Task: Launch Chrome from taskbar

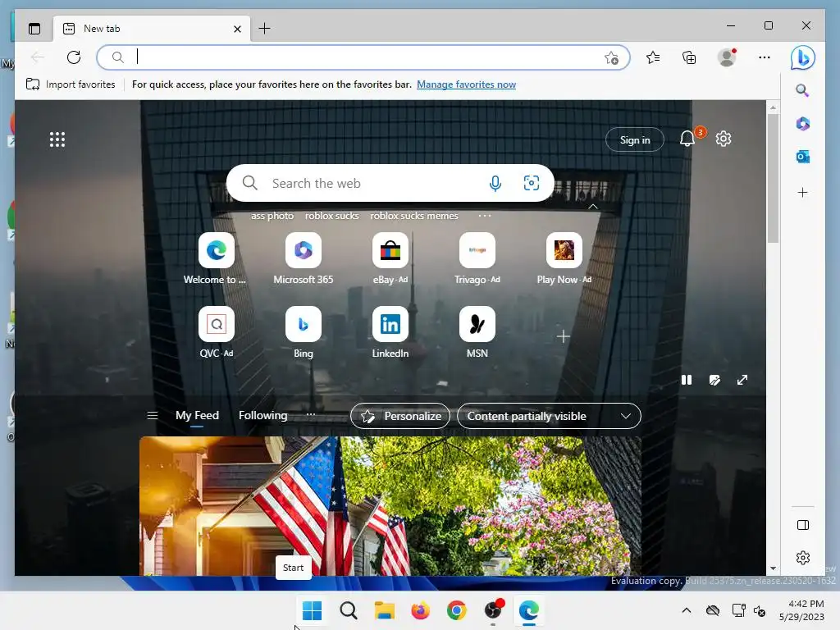Action: click(x=457, y=610)
